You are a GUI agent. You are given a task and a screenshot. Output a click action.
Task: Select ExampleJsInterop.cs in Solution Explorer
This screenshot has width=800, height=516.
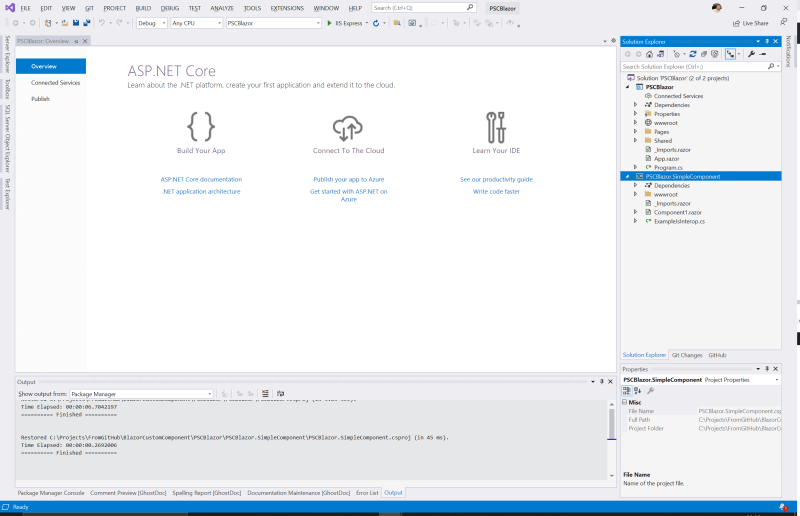tap(679, 222)
